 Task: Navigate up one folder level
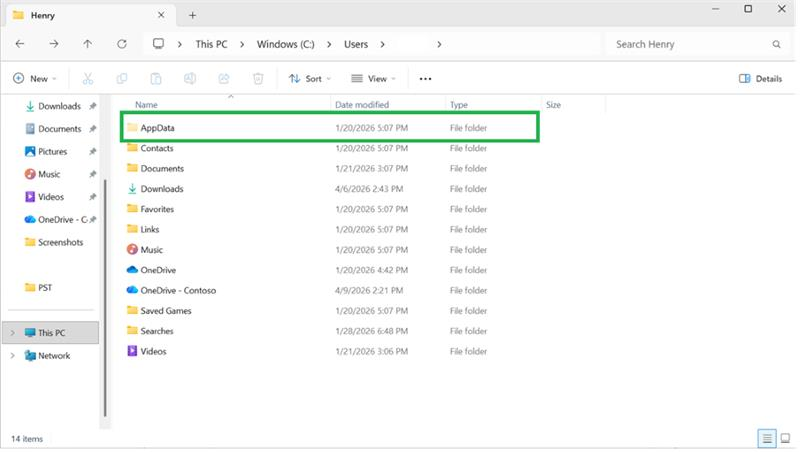tap(88, 44)
